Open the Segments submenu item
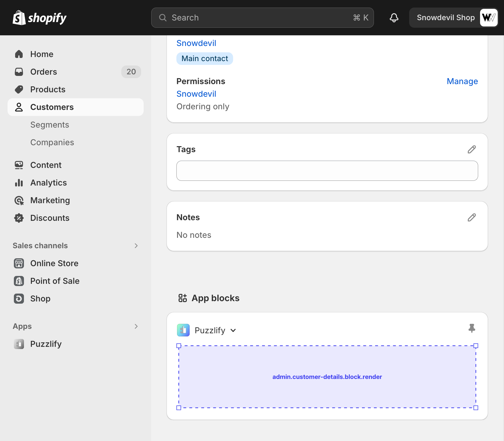Image resolution: width=504 pixels, height=441 pixels. [x=49, y=125]
